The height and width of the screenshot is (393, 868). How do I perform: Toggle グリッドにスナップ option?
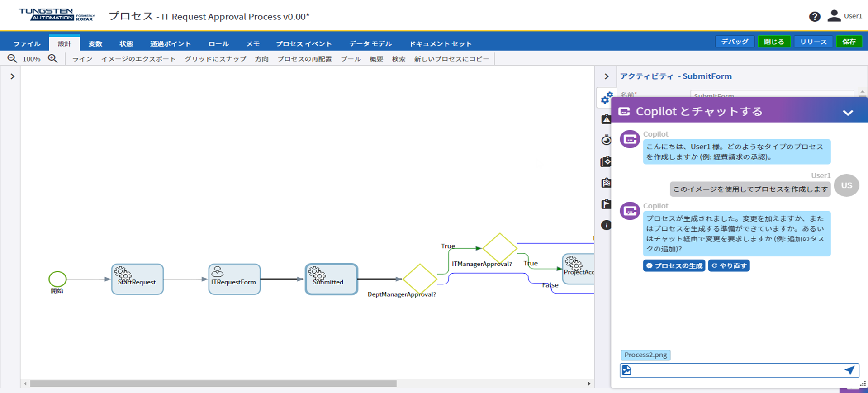coord(215,59)
